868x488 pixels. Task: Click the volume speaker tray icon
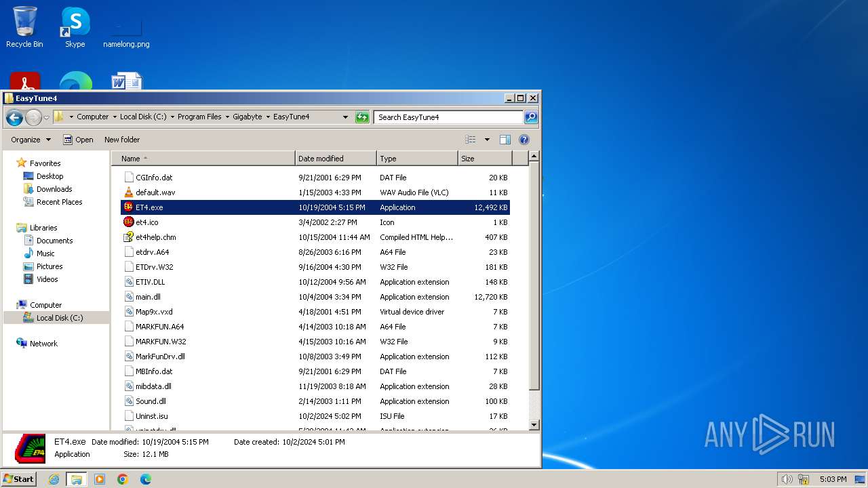pos(787,479)
